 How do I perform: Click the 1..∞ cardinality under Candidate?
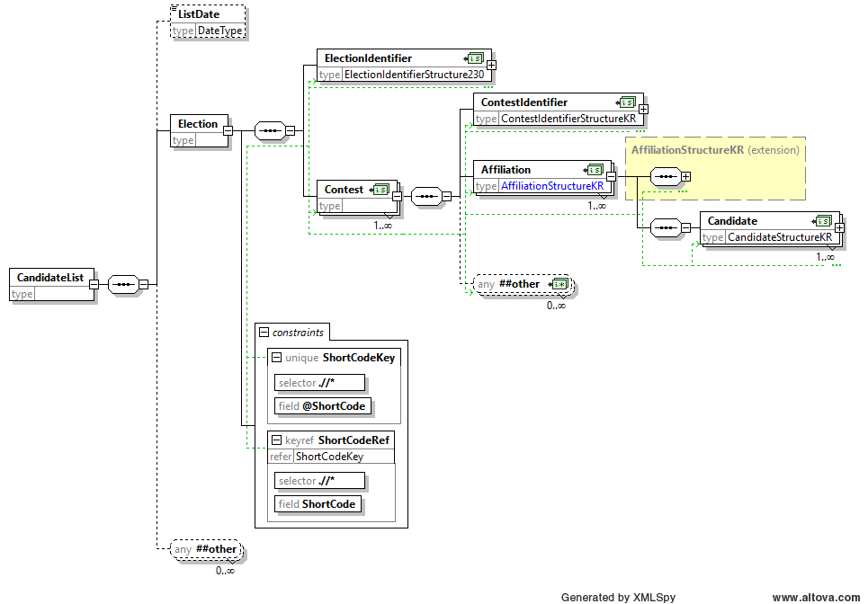(825, 257)
